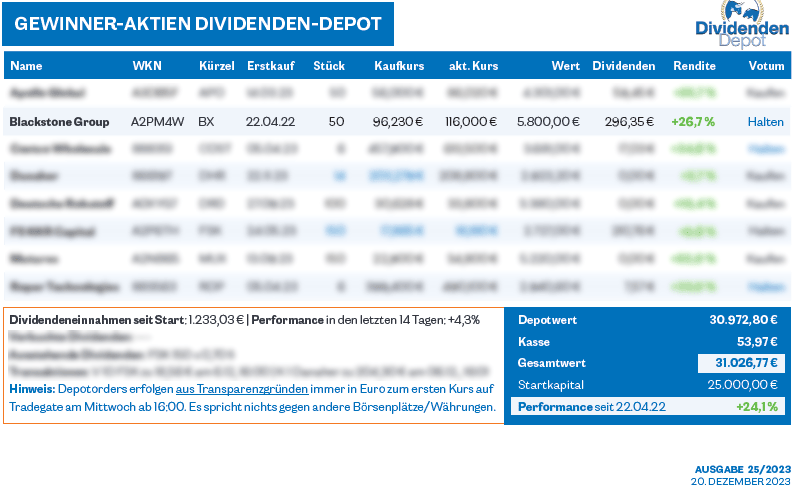Click the Blackstone share count 50
The image size is (793, 487).
[x=336, y=122]
